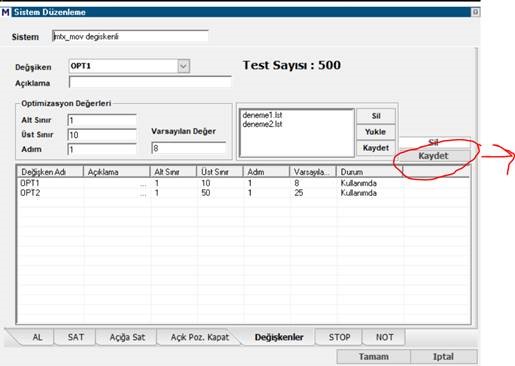The height and width of the screenshot is (366, 515).
Task: Open the Açığa Sat tab
Action: click(x=127, y=337)
